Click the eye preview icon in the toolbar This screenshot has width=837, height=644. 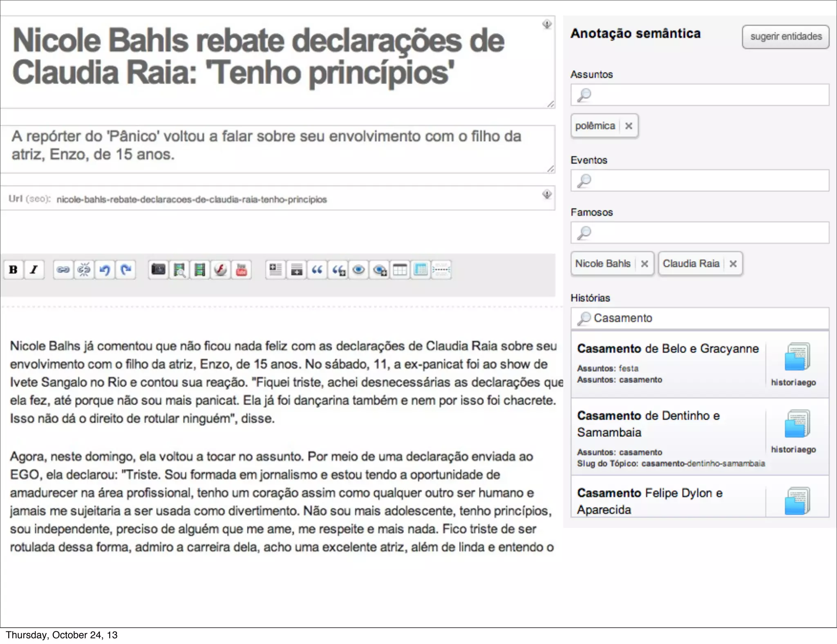358,270
